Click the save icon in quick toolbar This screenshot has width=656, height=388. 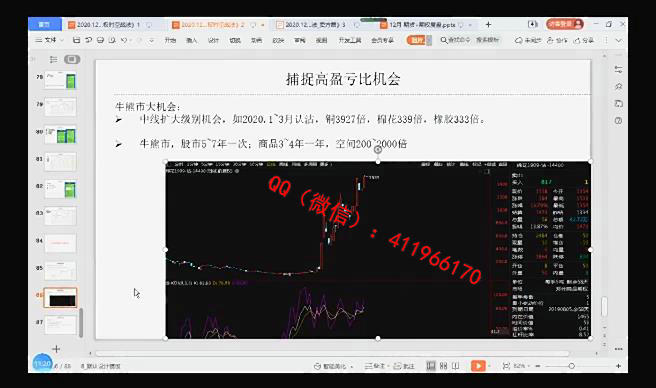point(76,40)
